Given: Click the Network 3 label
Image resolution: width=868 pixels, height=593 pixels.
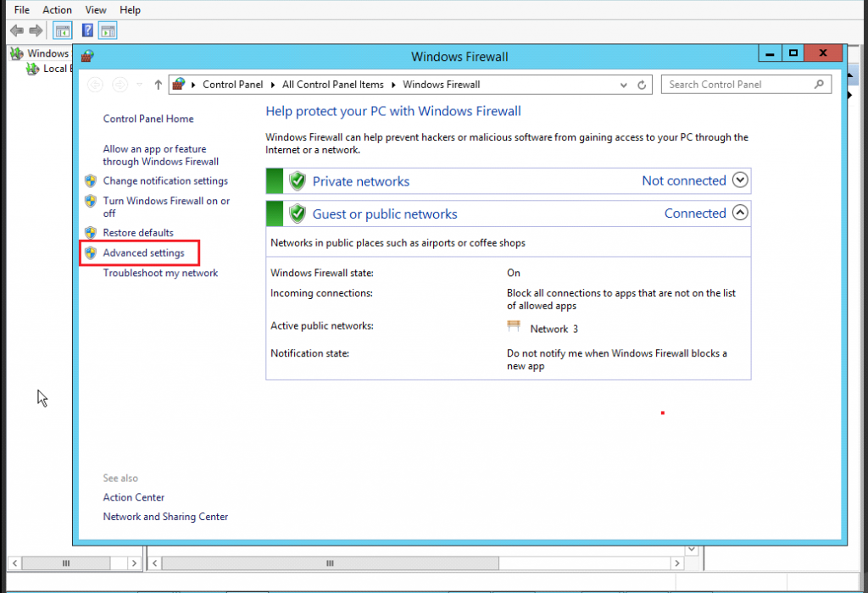Looking at the screenshot, I should [x=554, y=330].
